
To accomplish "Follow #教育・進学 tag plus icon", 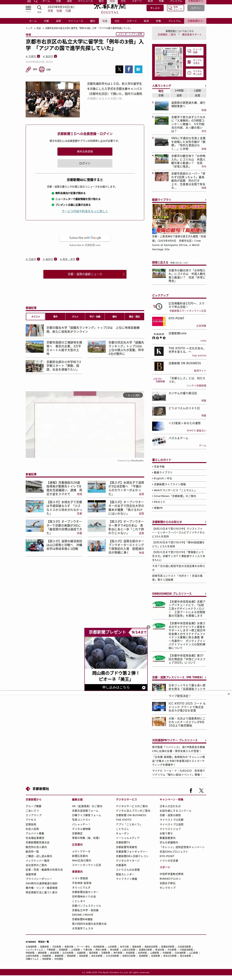I will click(x=78, y=259).
